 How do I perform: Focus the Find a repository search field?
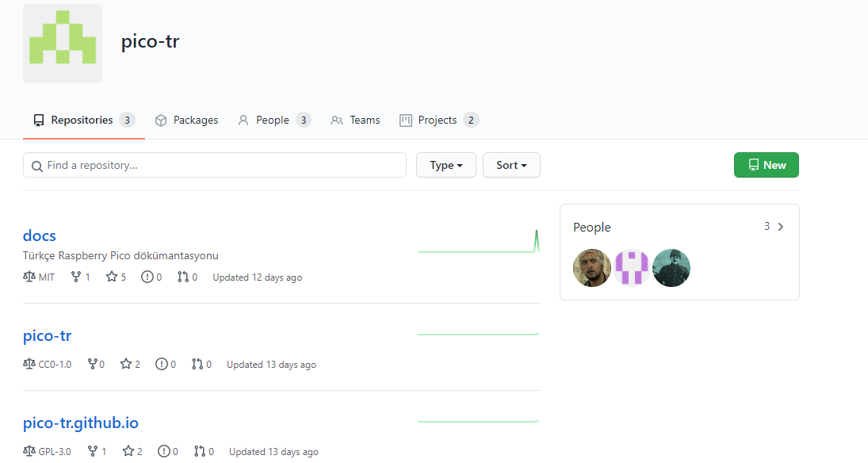[215, 165]
